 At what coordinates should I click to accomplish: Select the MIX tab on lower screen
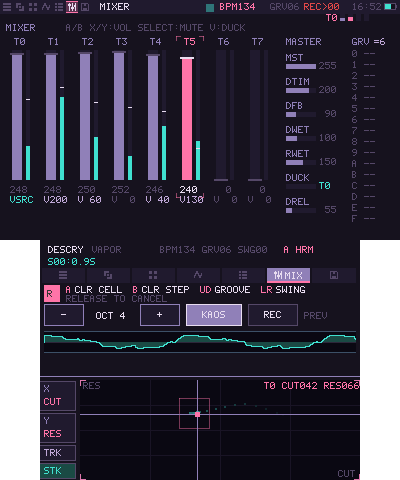click(x=288, y=275)
